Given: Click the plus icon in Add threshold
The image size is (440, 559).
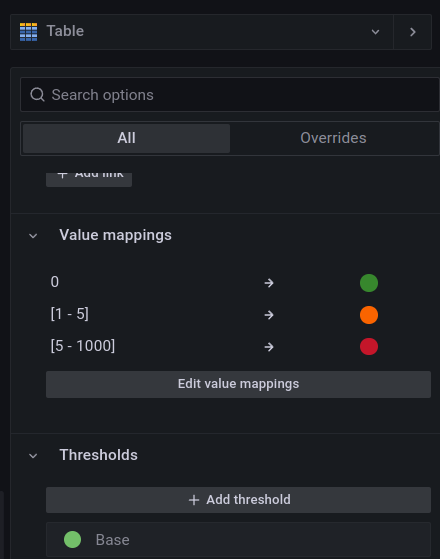Looking at the screenshot, I should 194,500.
